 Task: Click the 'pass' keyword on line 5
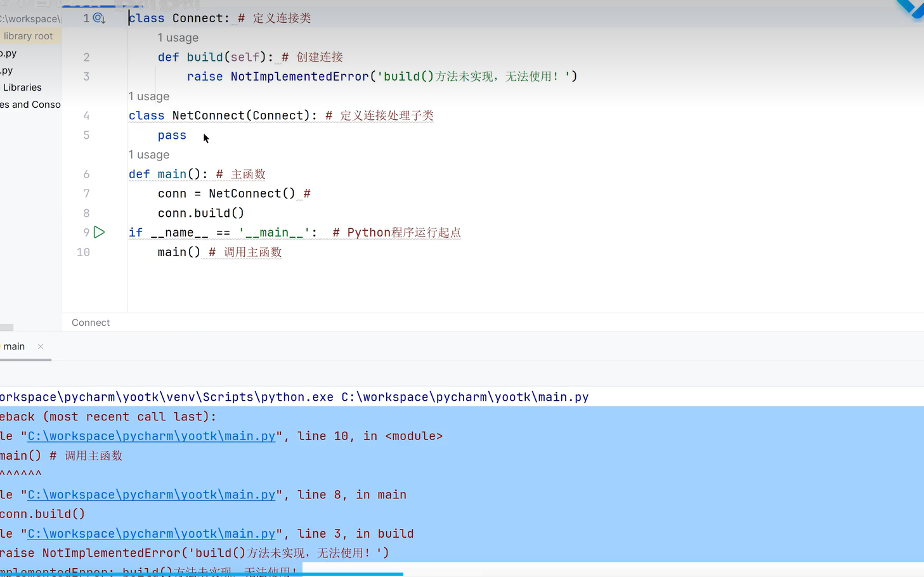pos(172,135)
